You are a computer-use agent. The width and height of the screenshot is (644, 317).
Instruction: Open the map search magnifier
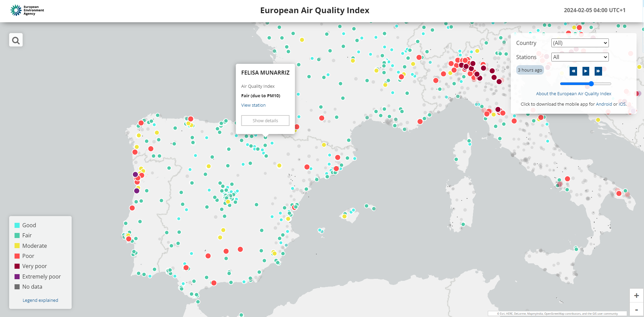[x=16, y=40]
